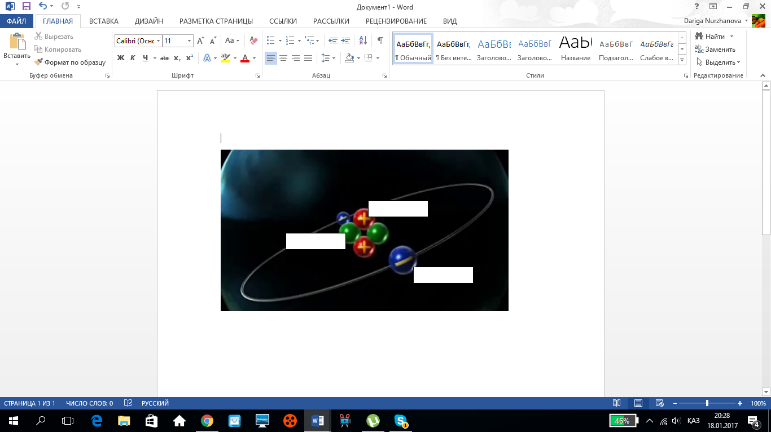
Task: Apply the yellow text highlight color
Action: pos(225,58)
